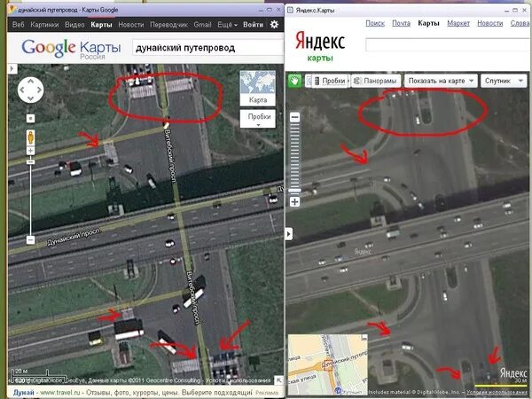Click the Google Карты logo
Screen dimensions: 532x399
click(71, 48)
